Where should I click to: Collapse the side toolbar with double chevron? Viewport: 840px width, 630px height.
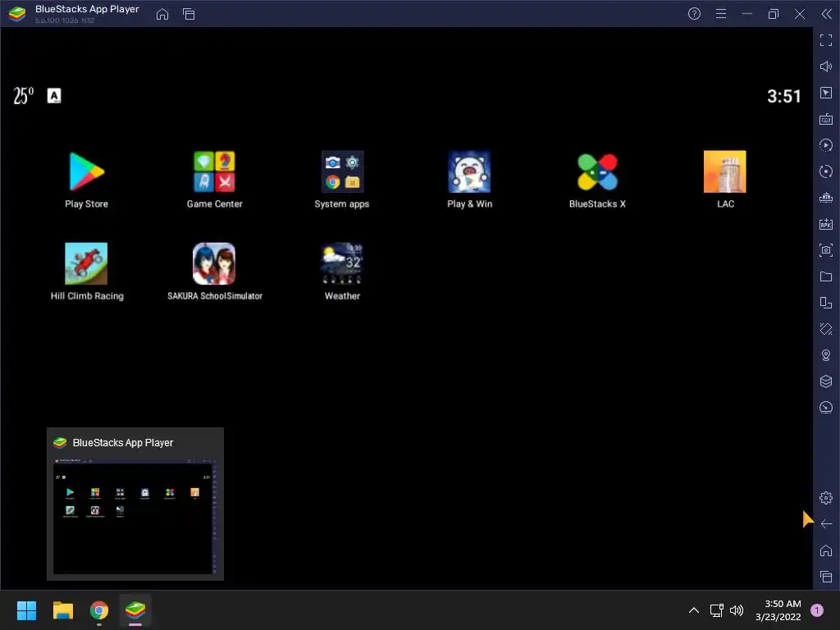[x=827, y=14]
